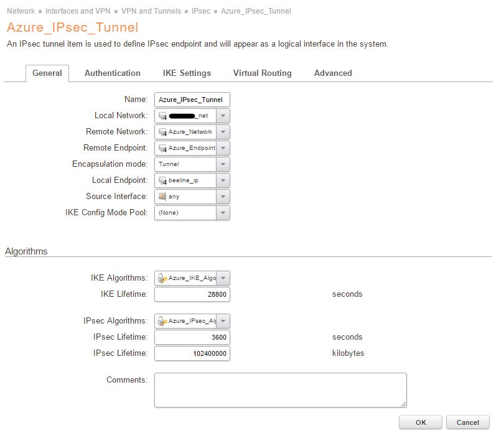Click the 'Tunnel' encapsulation value

click(169, 164)
